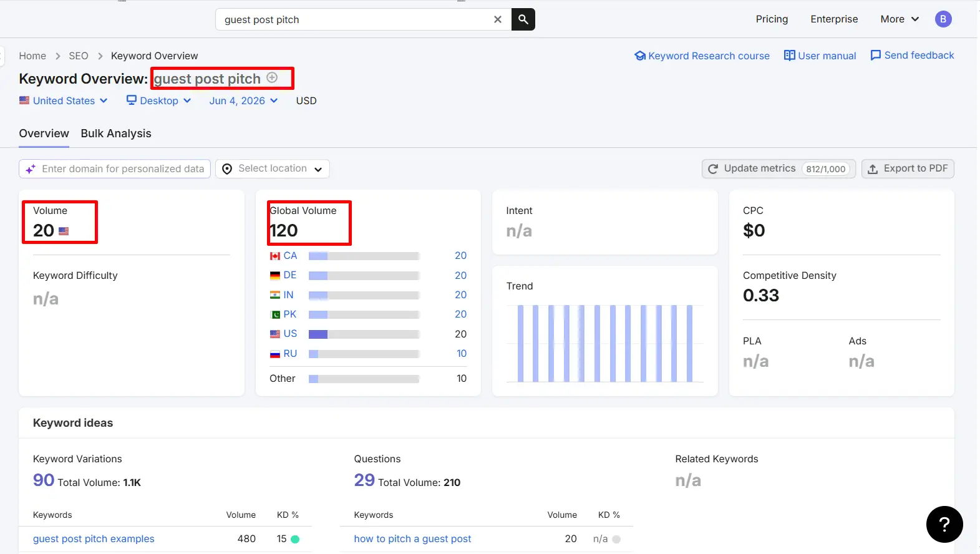Click the Other volume progress bar
The height and width of the screenshot is (554, 980).
(x=364, y=379)
